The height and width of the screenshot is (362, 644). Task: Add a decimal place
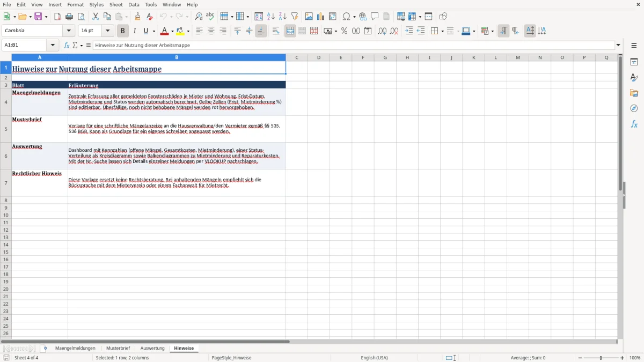pyautogui.click(x=382, y=31)
